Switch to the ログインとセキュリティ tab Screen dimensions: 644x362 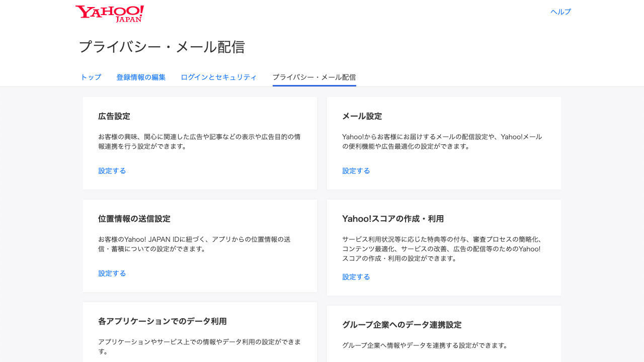coord(219,77)
